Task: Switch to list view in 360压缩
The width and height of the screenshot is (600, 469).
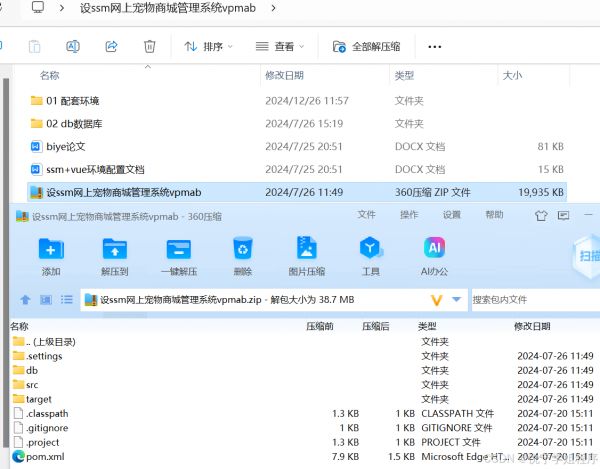Action: click(x=67, y=300)
